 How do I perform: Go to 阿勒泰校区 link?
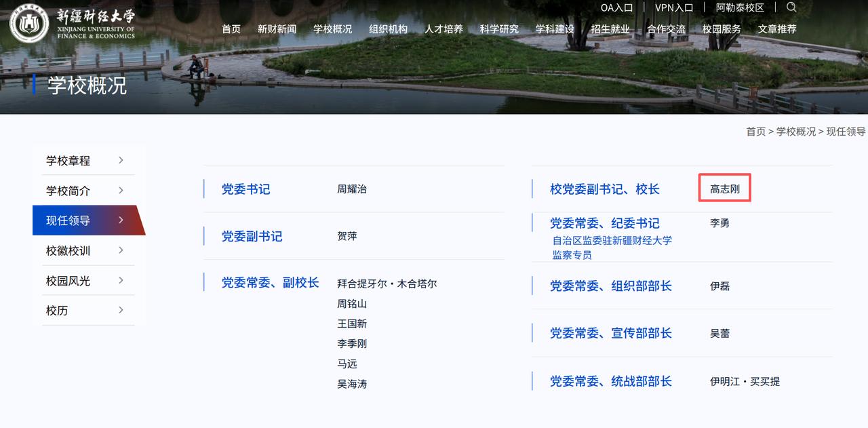point(740,8)
